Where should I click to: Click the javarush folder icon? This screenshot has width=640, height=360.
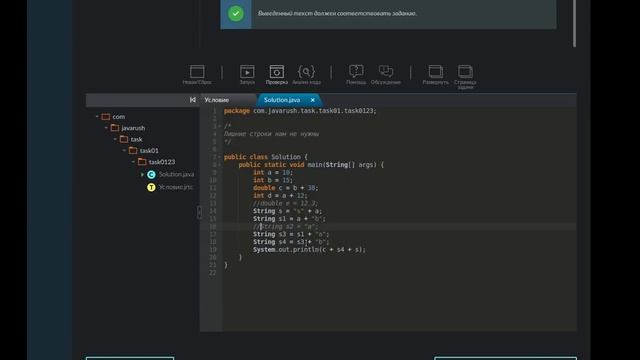coord(115,128)
